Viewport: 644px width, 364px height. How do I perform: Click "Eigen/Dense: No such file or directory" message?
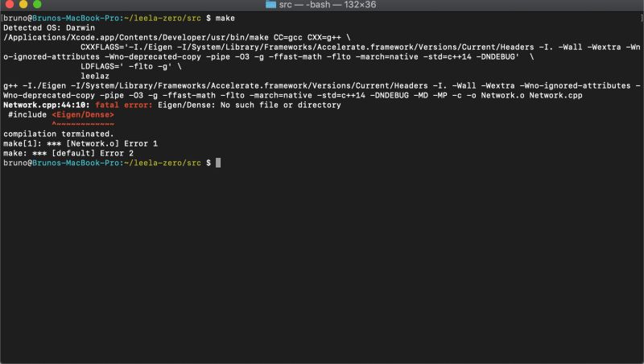(x=250, y=105)
